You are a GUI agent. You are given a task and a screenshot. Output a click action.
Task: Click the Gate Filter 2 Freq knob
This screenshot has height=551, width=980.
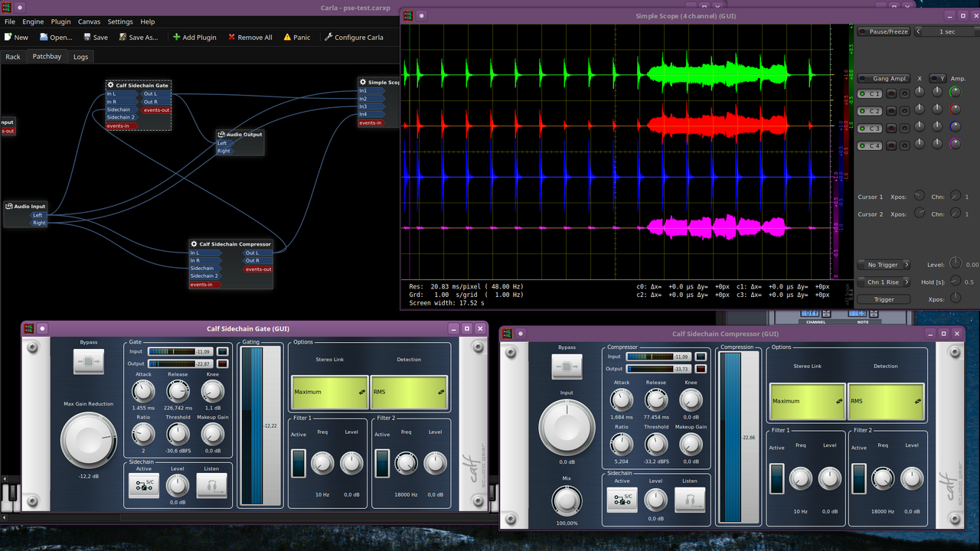tap(407, 463)
